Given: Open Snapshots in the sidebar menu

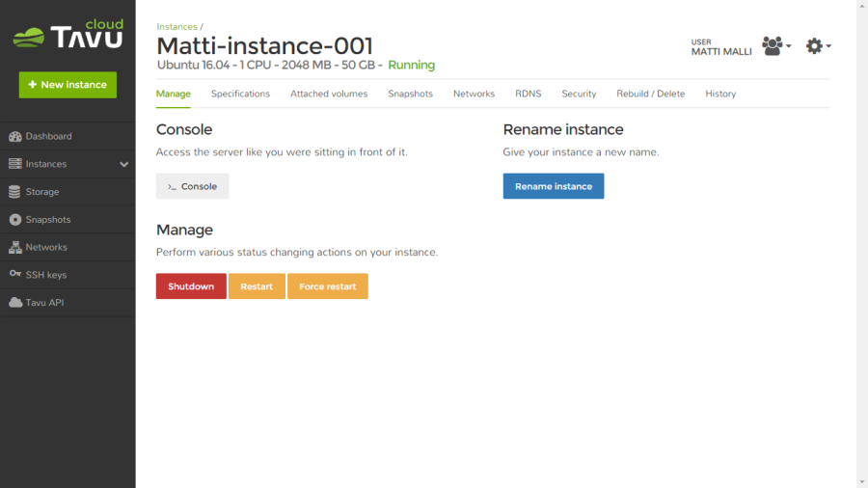Looking at the screenshot, I should click(68, 220).
